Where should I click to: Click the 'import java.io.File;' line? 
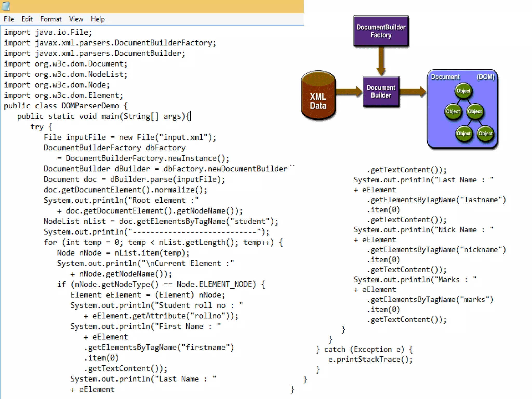[x=48, y=32]
